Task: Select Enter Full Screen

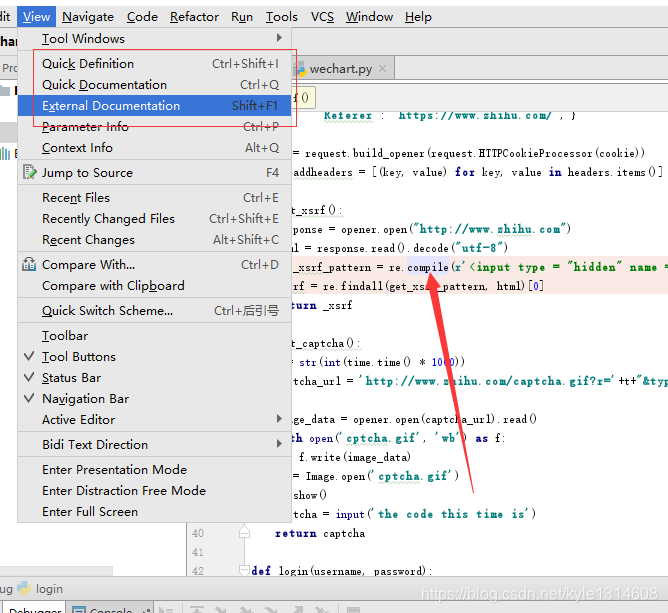Action: click(155, 511)
